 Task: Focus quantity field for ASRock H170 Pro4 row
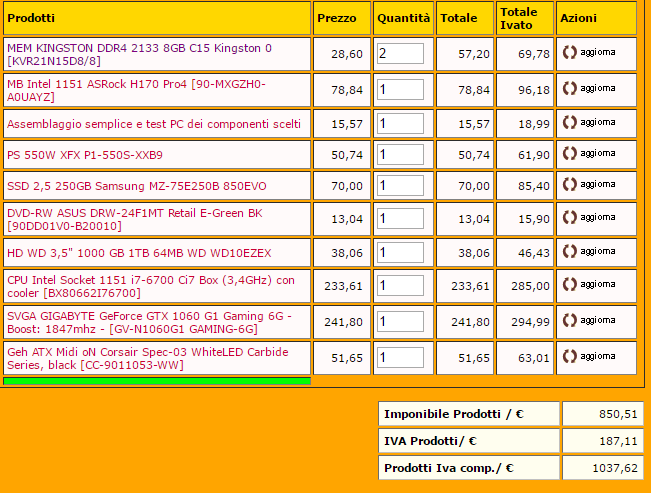point(400,89)
